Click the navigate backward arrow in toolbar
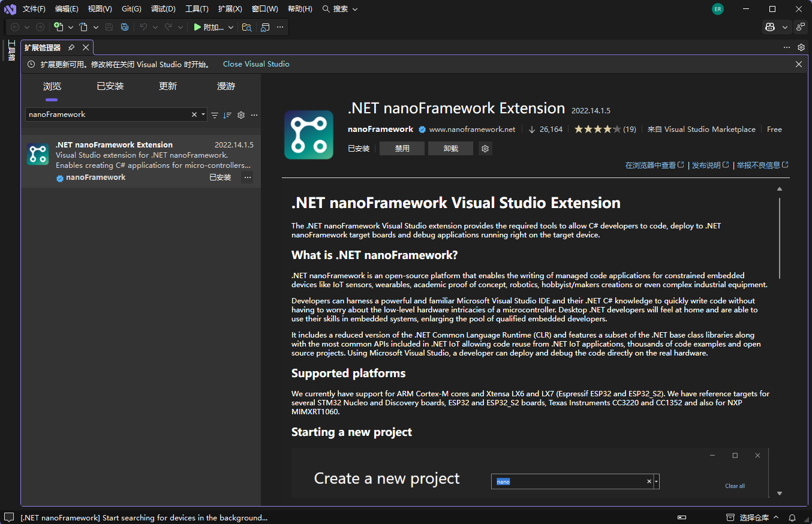Image resolution: width=812 pixels, height=524 pixels. 15,27
